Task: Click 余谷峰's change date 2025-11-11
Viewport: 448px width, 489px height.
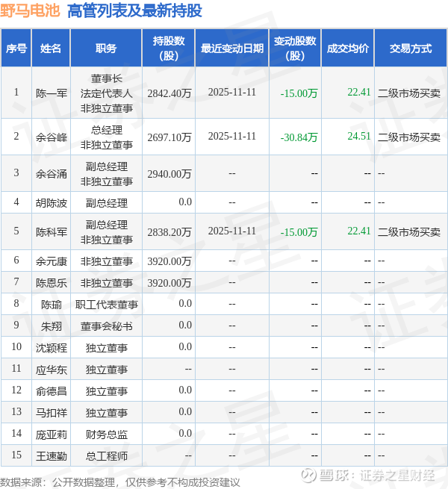Action: (x=231, y=136)
